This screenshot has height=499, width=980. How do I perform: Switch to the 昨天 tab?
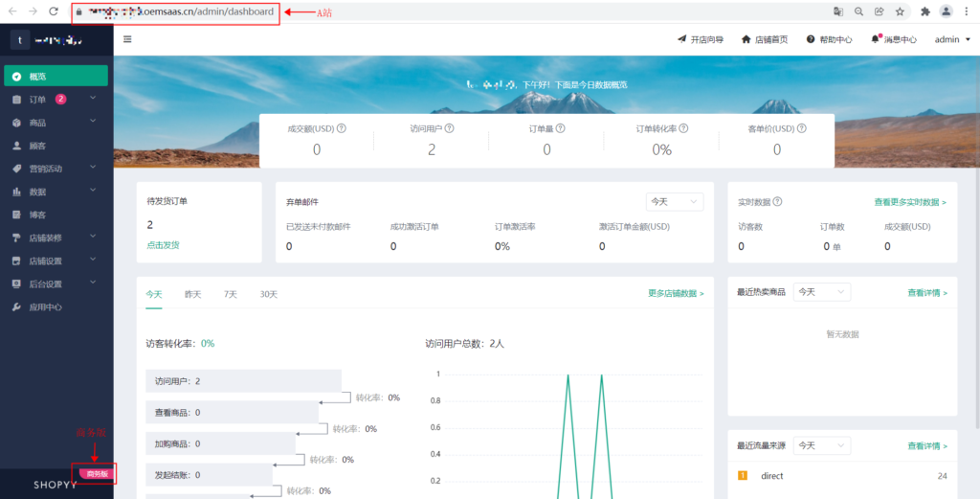(x=192, y=294)
